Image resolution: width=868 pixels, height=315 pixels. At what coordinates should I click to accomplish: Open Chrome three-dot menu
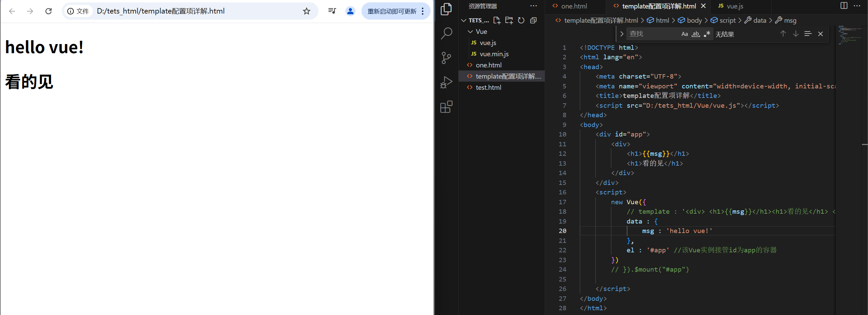coord(423,11)
